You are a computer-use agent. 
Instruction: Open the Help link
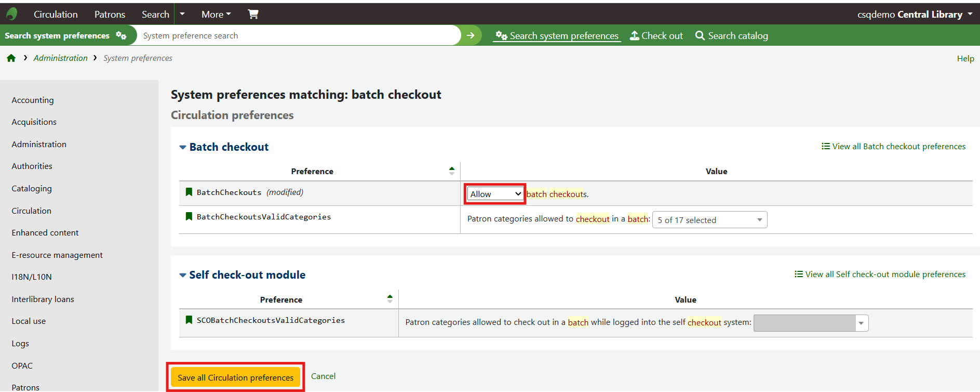pos(965,58)
